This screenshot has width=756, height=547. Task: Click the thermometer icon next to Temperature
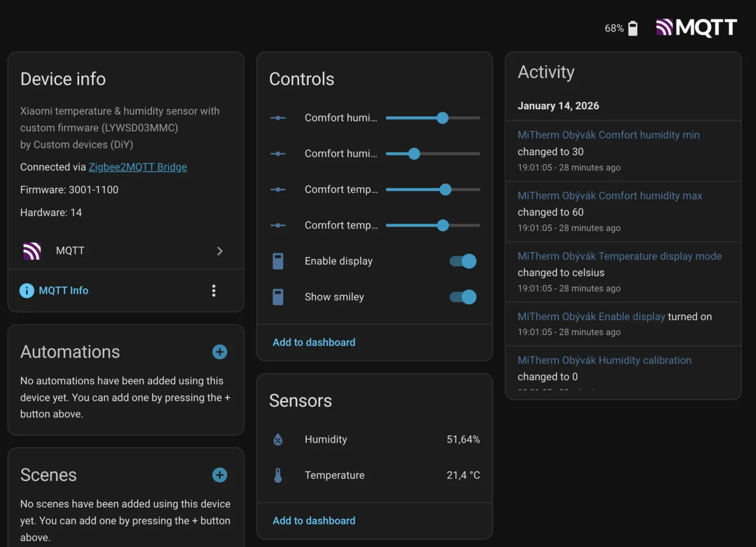[x=278, y=475]
